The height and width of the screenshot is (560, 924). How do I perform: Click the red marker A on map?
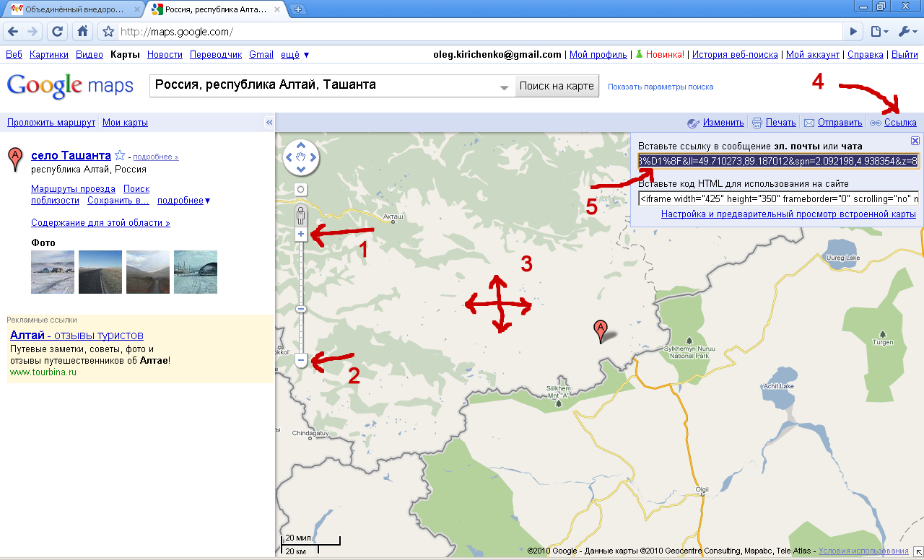pos(600,331)
